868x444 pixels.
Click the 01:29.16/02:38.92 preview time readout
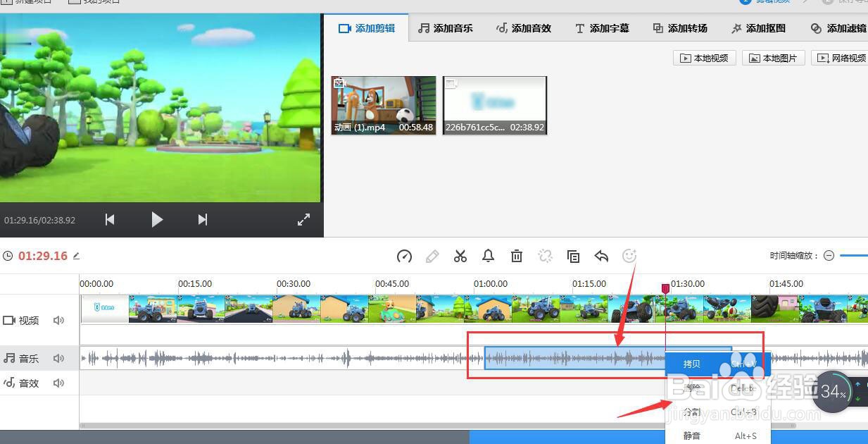(39, 221)
